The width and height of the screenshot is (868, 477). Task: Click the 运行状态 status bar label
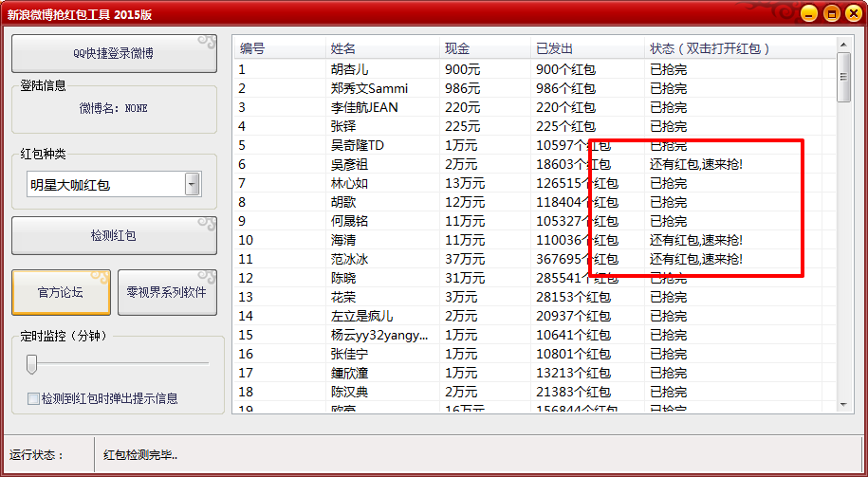37,455
